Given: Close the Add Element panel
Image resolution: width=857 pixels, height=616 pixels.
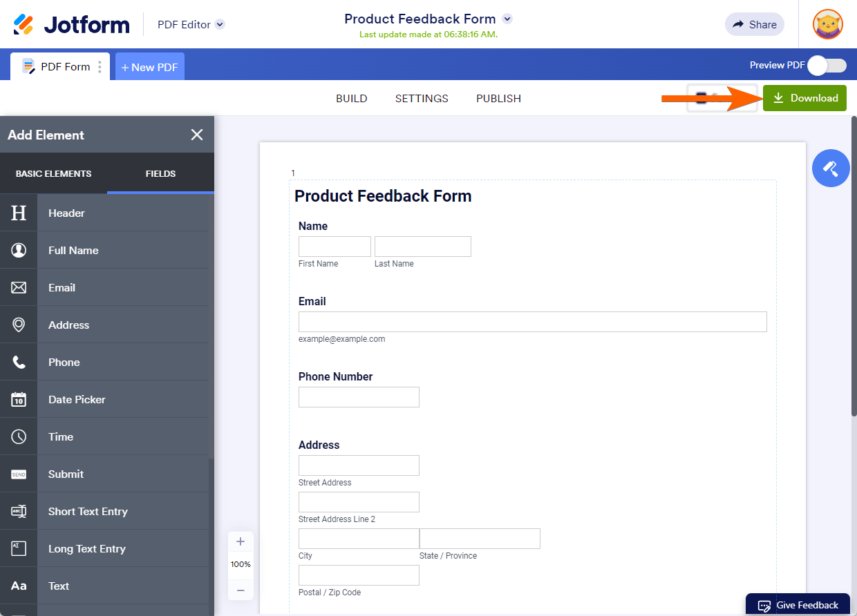Looking at the screenshot, I should [197, 135].
